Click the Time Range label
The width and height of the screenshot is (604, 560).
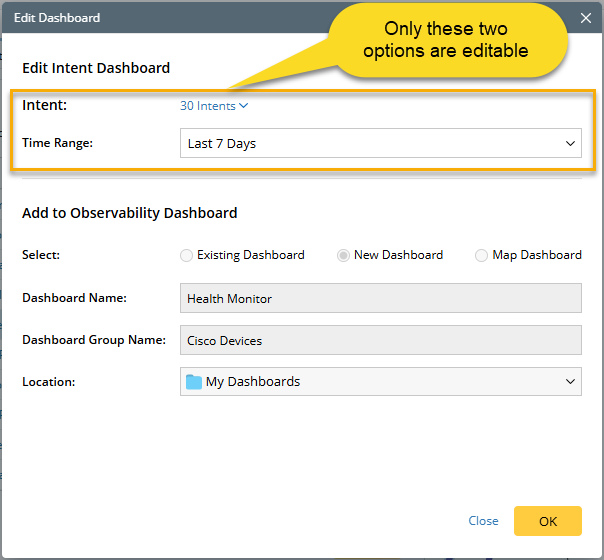point(57,143)
